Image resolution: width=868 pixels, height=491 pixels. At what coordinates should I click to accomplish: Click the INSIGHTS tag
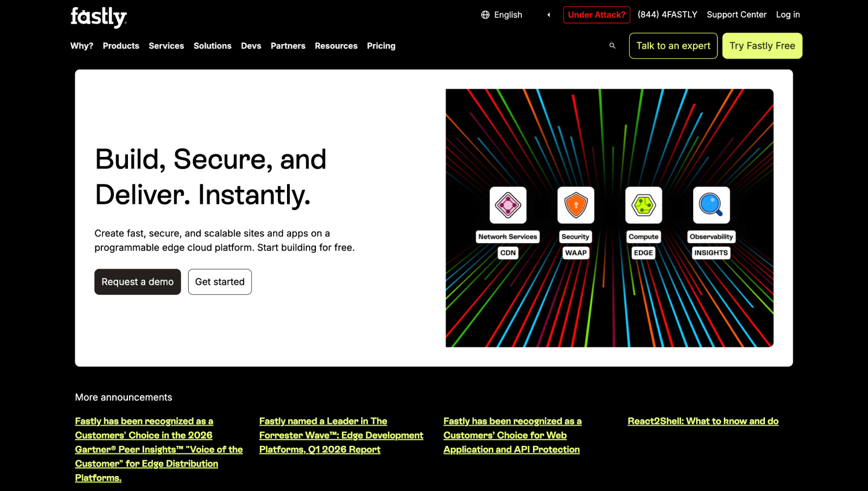click(711, 253)
